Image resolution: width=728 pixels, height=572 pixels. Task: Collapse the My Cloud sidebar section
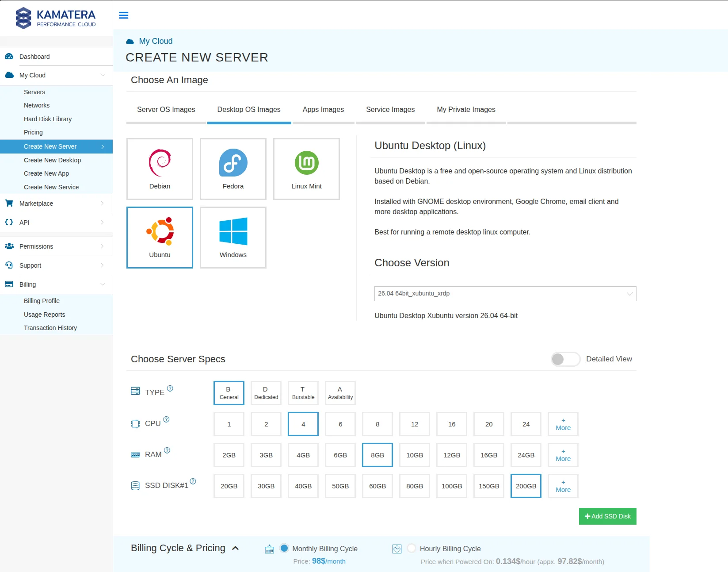coord(103,75)
